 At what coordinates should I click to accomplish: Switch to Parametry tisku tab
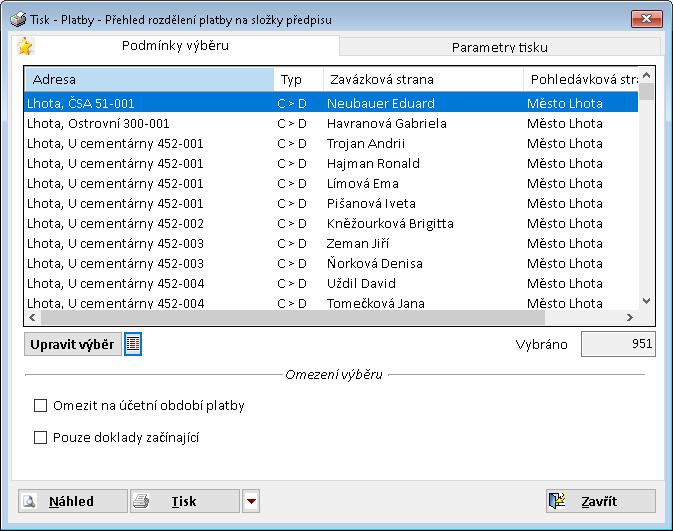pyautogui.click(x=499, y=47)
